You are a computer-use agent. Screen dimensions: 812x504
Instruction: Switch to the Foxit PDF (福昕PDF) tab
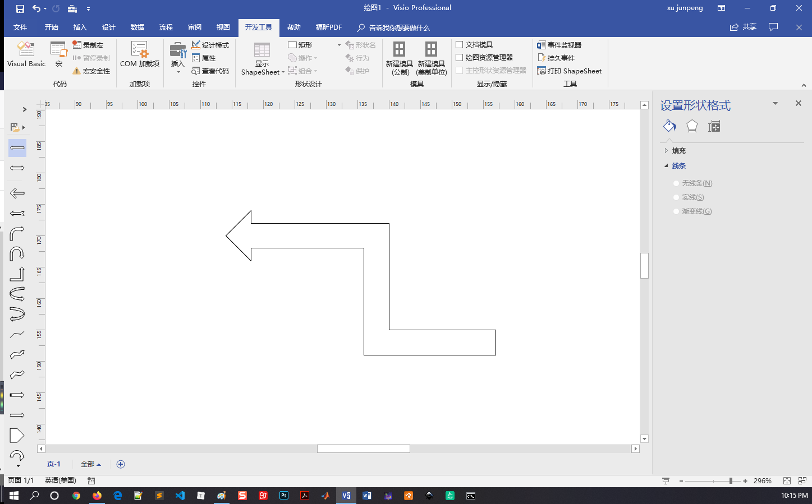pos(329,27)
